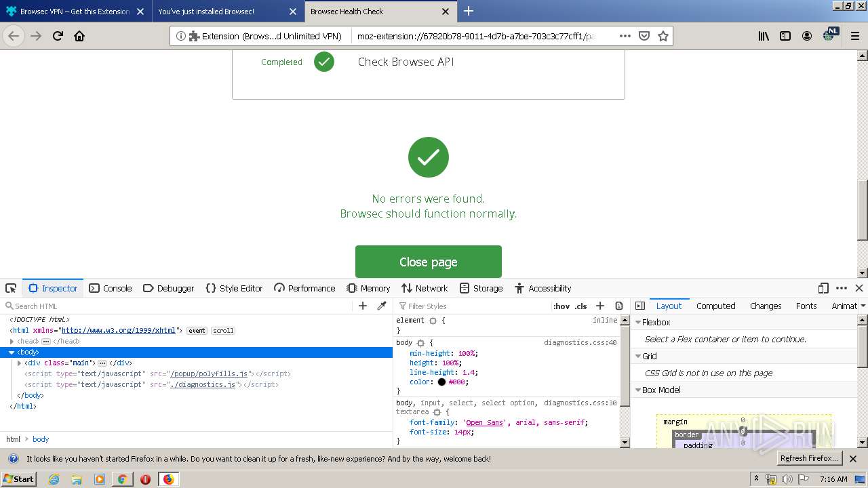The height and width of the screenshot is (488, 868).
Task: Open Internet Explorer from taskbar
Action: point(54,479)
